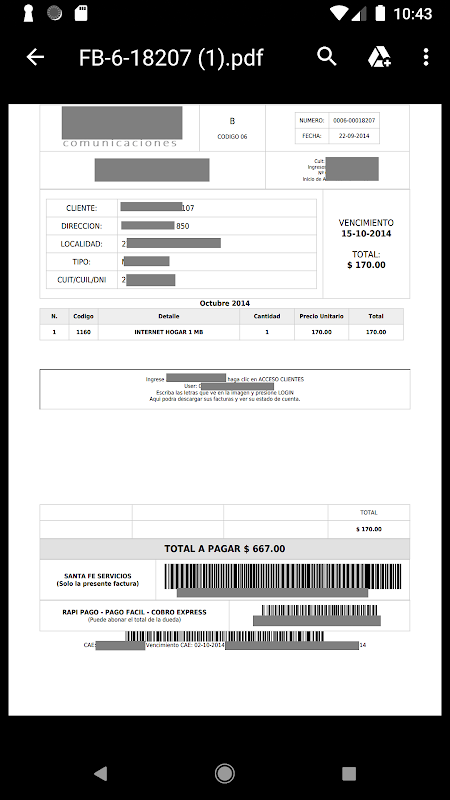Tap the CLIENTE: label

82,208
